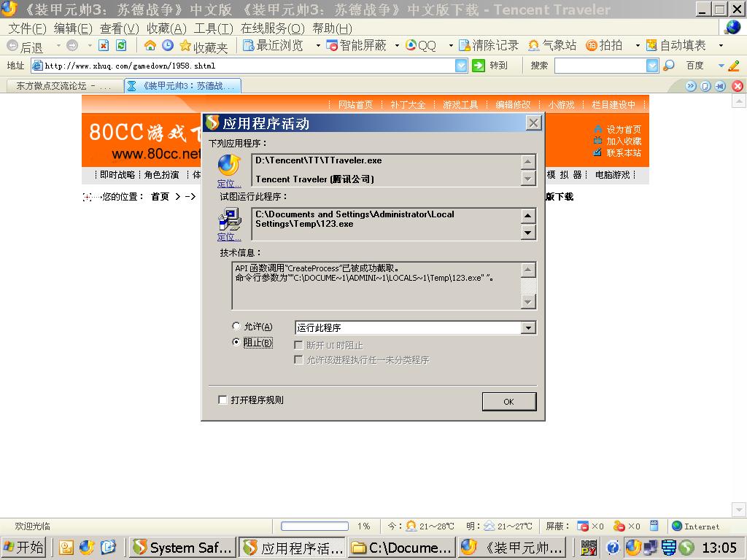Click the magnifier search icon
Screen dimensions: 747x560
[669, 65]
